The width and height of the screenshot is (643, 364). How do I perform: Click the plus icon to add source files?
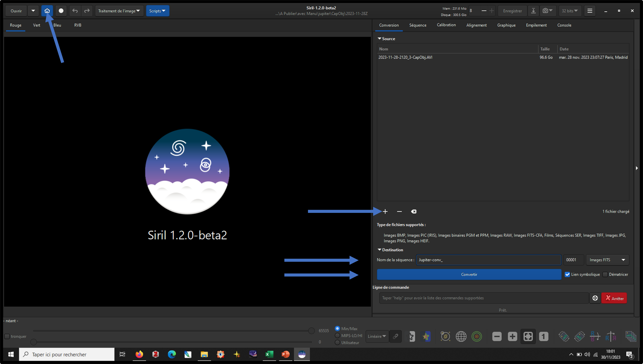tap(385, 211)
